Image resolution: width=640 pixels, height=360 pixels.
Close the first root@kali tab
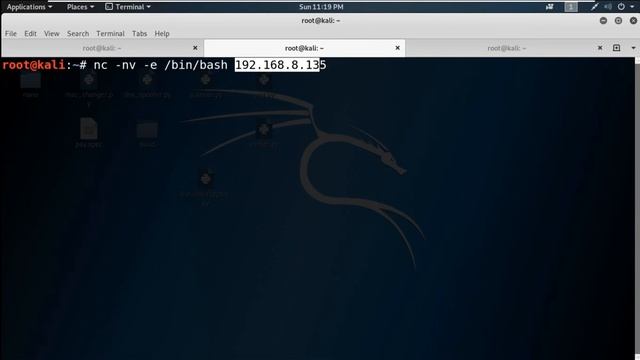pyautogui.click(x=195, y=48)
